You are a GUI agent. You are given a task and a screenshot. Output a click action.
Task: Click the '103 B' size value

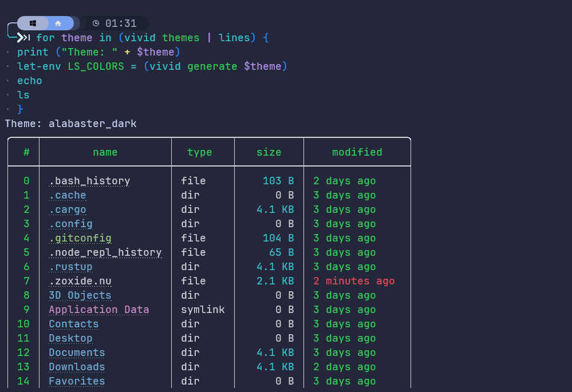(278, 181)
